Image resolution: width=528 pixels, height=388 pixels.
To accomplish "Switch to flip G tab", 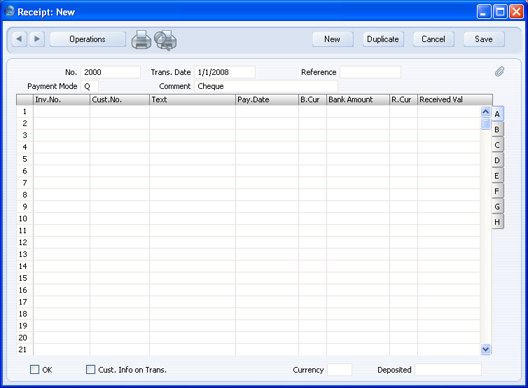I will 497,206.
